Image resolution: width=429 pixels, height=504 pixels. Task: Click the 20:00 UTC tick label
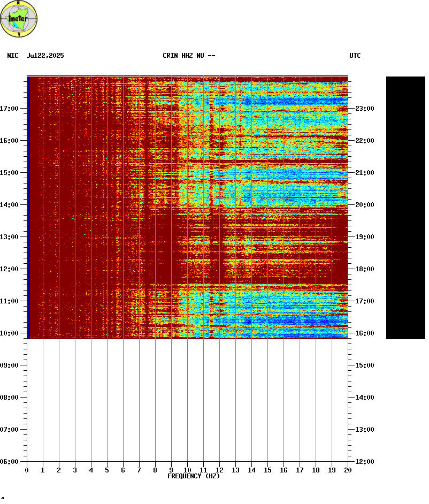[365, 205]
